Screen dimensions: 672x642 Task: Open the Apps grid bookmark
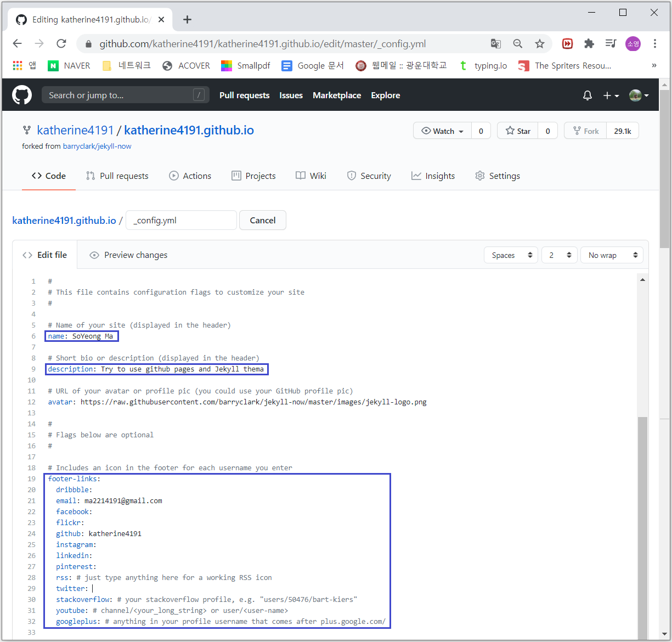24,66
